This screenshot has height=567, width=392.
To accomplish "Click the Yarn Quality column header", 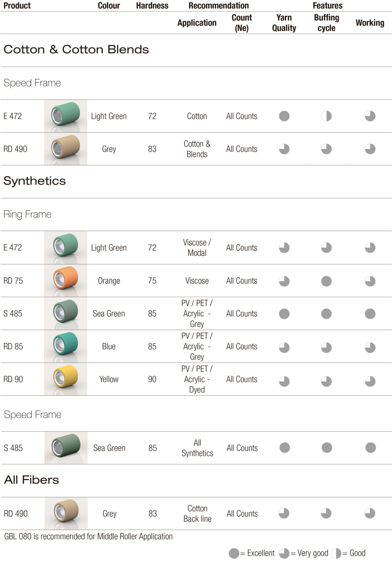I will tap(284, 23).
